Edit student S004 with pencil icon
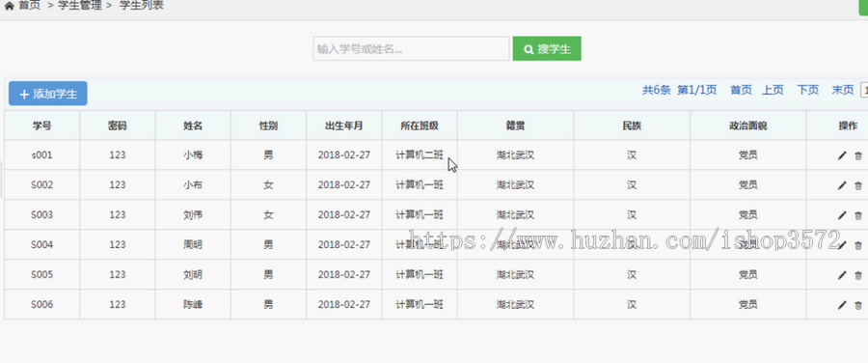 click(x=842, y=245)
